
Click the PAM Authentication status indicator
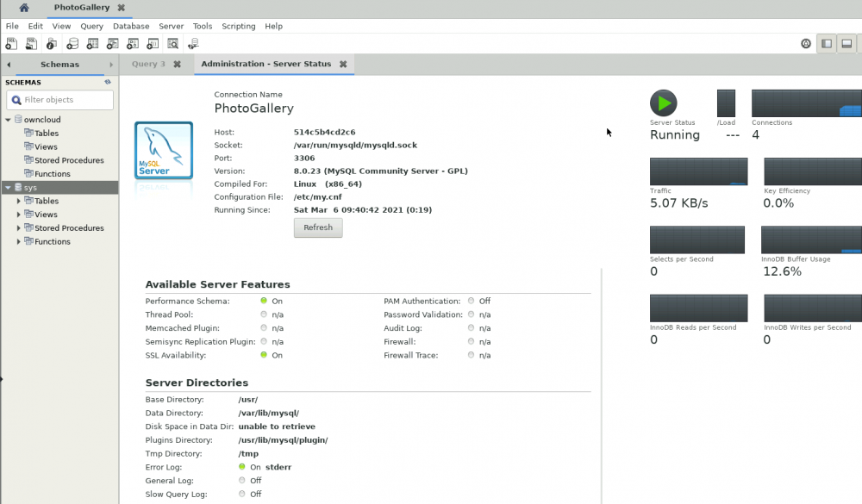tap(472, 301)
